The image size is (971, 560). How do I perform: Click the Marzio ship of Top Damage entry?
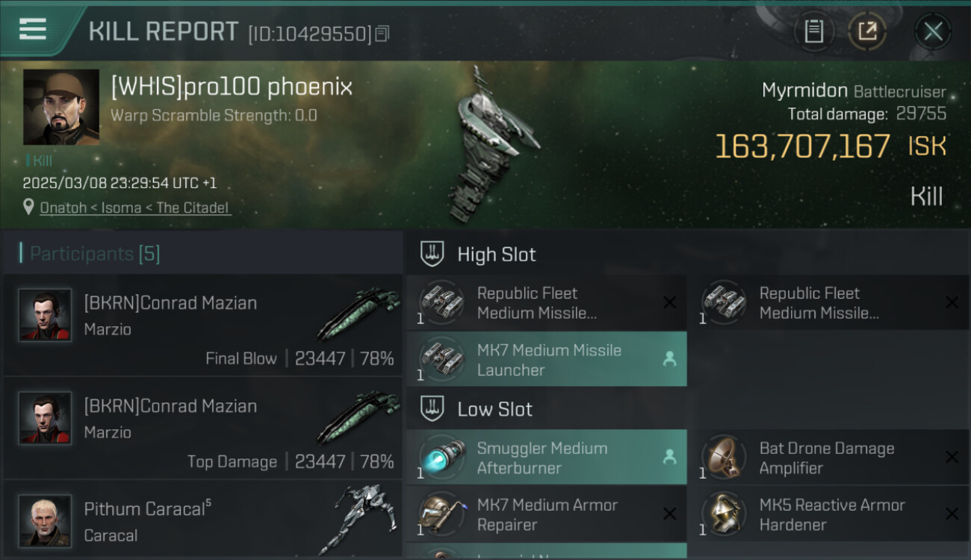coord(357,418)
